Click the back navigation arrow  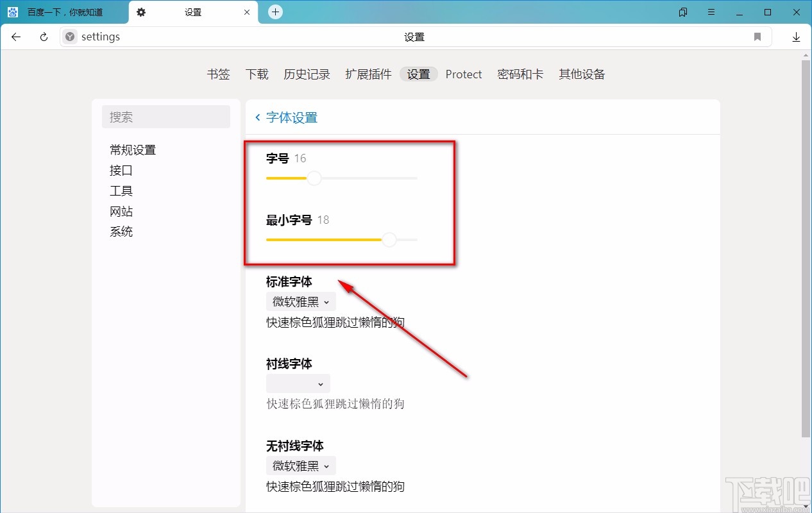[15, 37]
